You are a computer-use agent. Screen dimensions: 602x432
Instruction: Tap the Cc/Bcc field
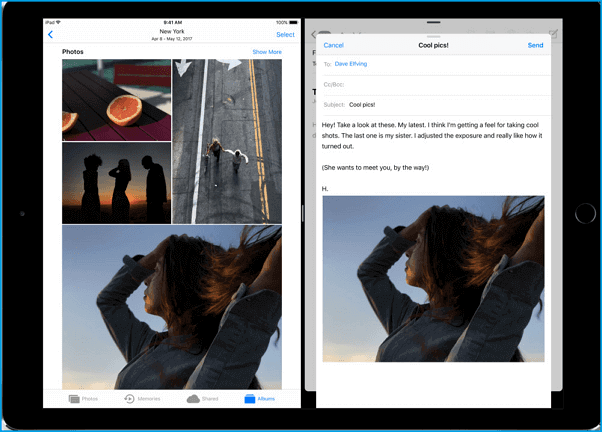(x=433, y=84)
